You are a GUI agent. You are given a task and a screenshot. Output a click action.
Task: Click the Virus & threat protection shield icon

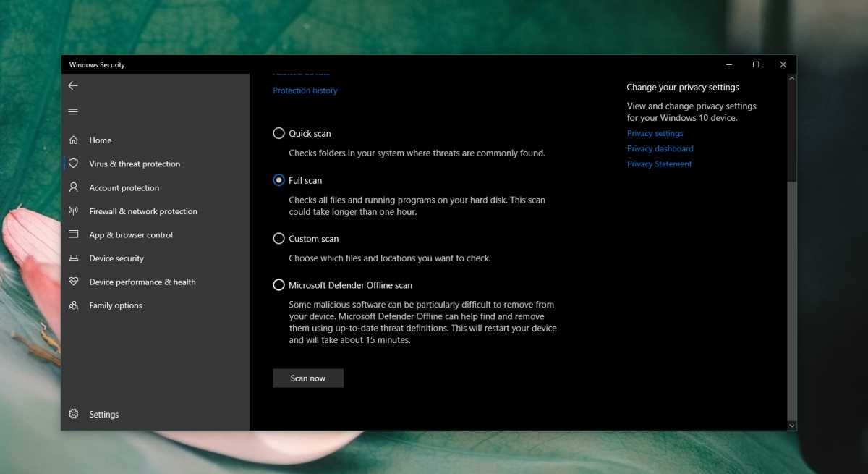pos(73,164)
